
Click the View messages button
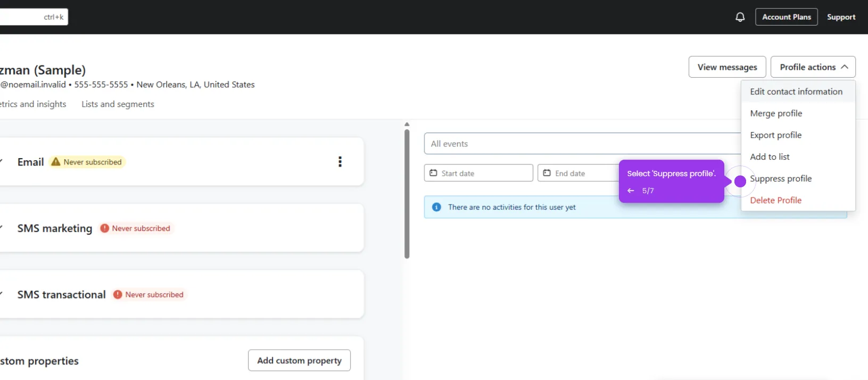pos(727,67)
